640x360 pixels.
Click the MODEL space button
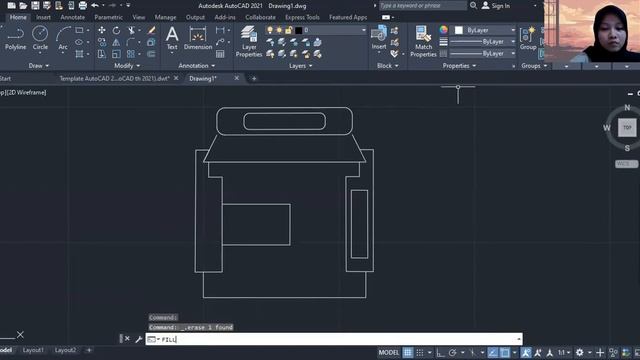pos(389,353)
